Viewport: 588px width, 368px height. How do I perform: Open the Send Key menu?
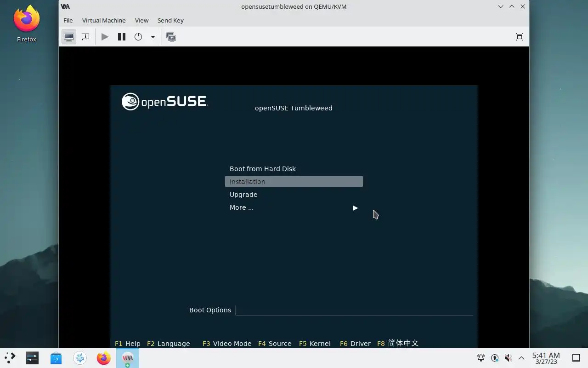(170, 20)
